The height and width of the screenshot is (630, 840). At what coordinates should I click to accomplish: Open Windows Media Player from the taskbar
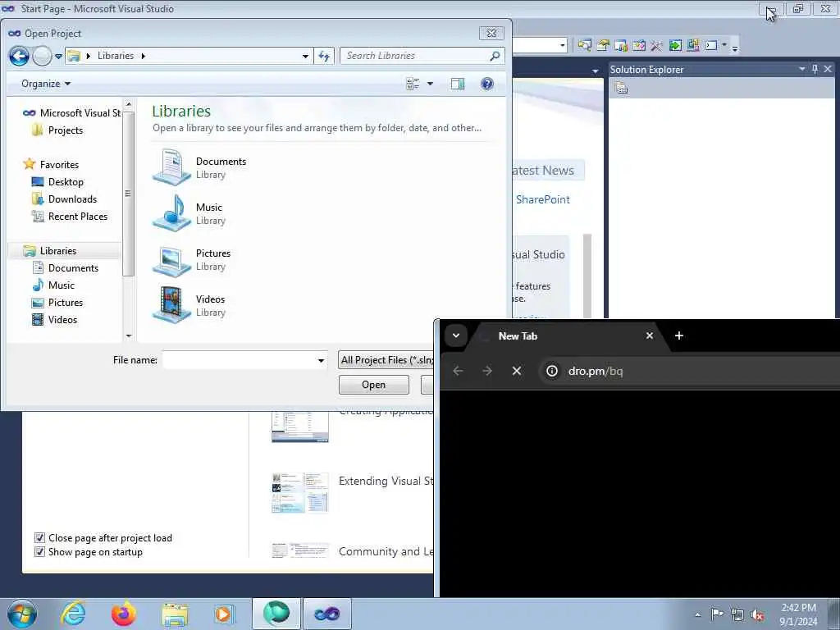point(224,614)
